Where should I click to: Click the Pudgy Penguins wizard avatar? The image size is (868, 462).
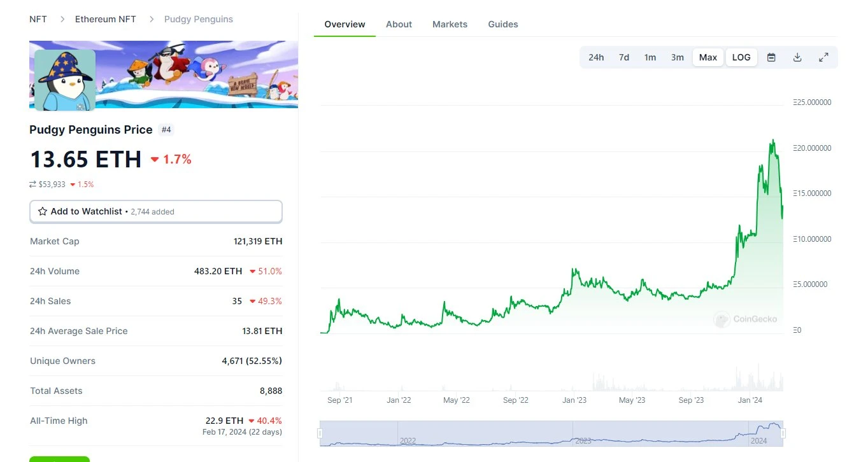(64, 80)
